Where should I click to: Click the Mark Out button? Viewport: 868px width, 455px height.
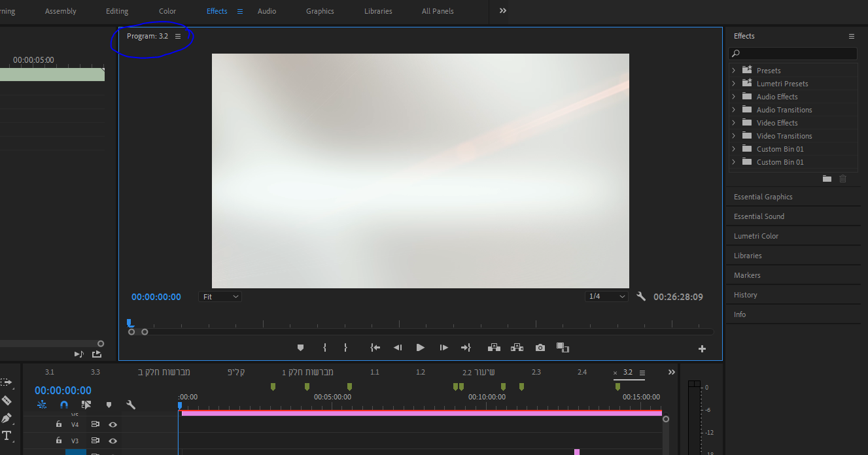pos(346,348)
